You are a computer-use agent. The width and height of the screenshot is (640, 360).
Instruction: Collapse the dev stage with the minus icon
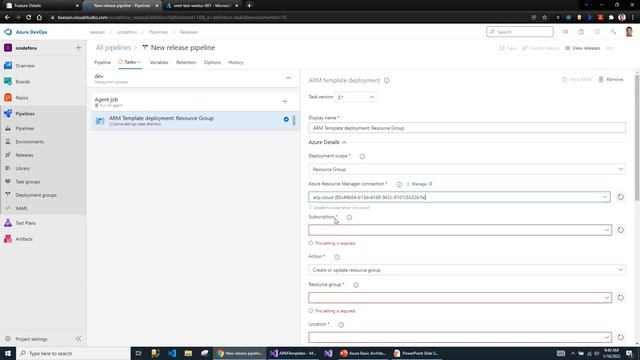pyautogui.click(x=289, y=78)
